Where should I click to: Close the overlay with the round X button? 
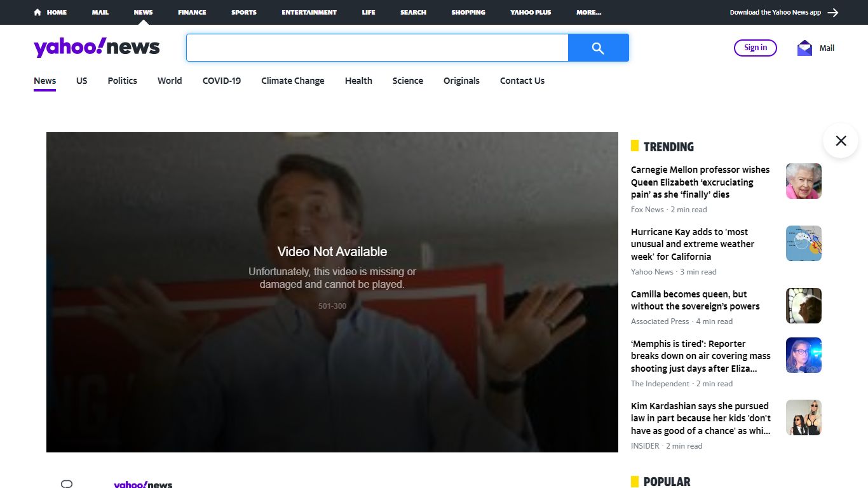pyautogui.click(x=841, y=140)
